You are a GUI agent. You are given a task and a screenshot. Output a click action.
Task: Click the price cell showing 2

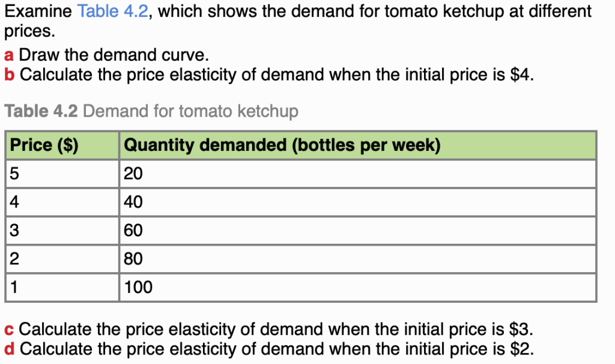point(15,259)
